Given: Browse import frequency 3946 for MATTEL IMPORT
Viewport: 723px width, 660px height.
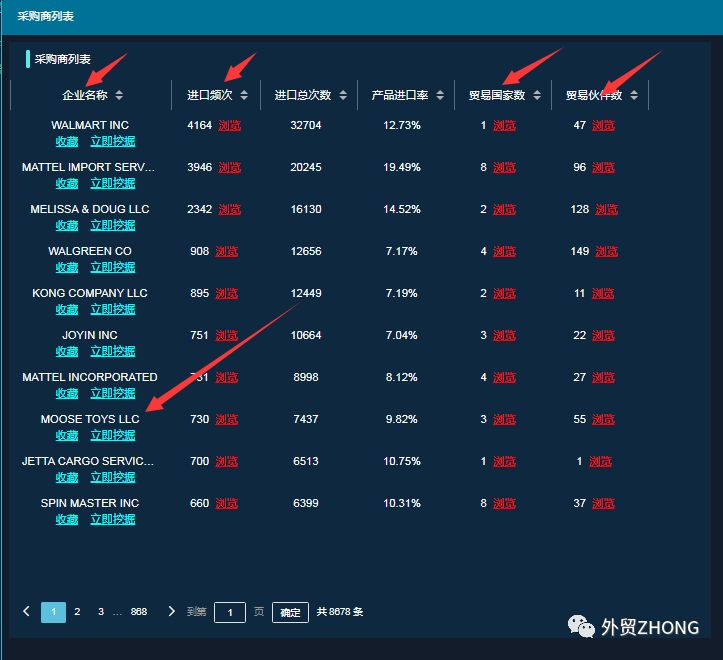Looking at the screenshot, I should 230,167.
